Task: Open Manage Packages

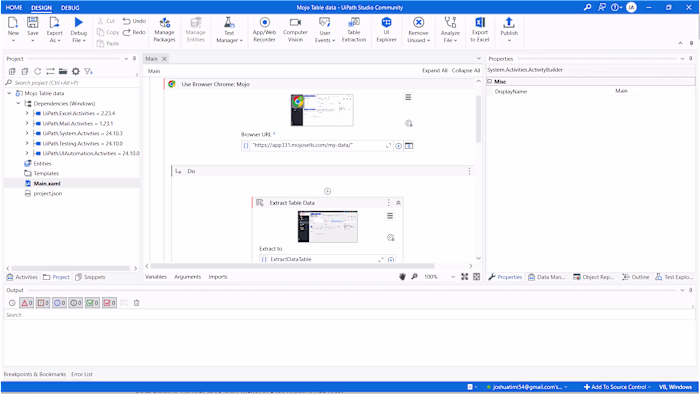Action: [164, 30]
